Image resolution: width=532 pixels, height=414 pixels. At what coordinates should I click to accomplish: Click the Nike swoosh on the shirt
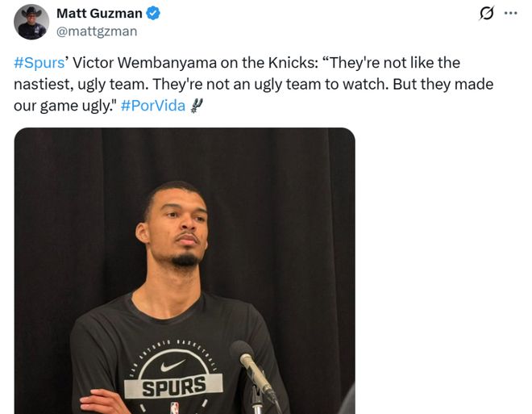(x=172, y=366)
